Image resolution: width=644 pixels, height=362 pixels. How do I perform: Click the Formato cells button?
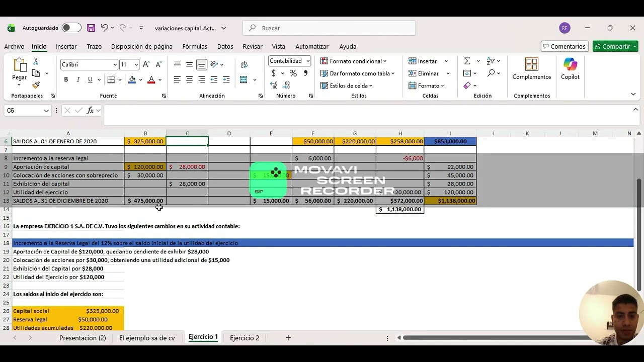point(424,86)
